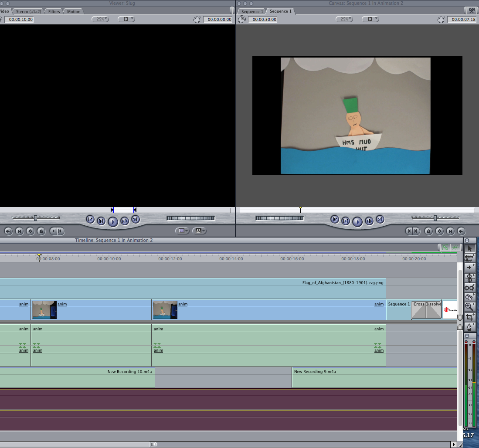Select the Razor Blade tool

coord(469,297)
